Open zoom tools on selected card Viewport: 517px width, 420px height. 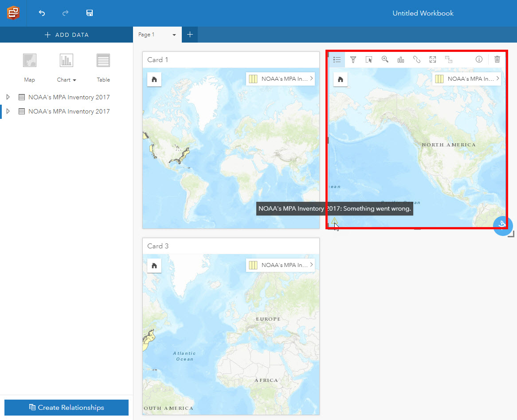(385, 60)
